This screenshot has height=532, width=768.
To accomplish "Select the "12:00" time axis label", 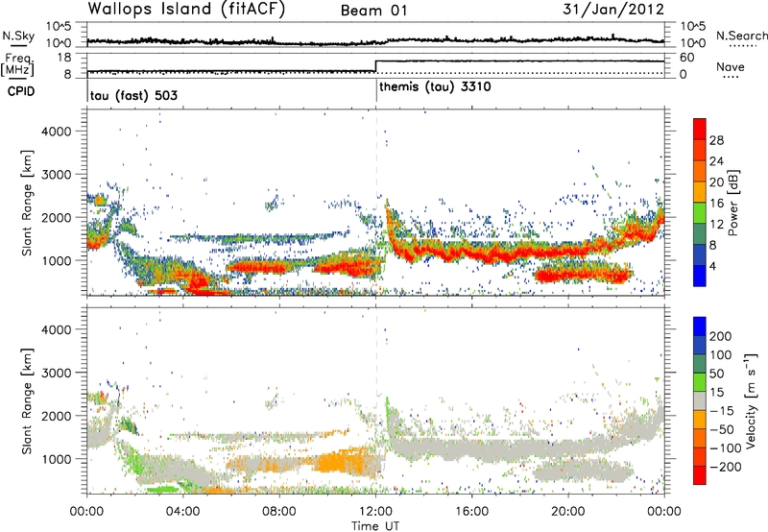I will (375, 512).
